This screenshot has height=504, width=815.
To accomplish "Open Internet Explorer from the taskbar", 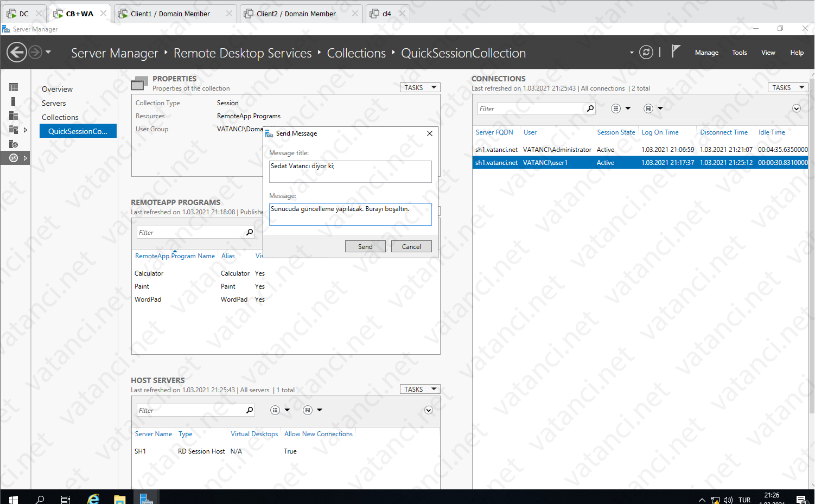I will (93, 499).
